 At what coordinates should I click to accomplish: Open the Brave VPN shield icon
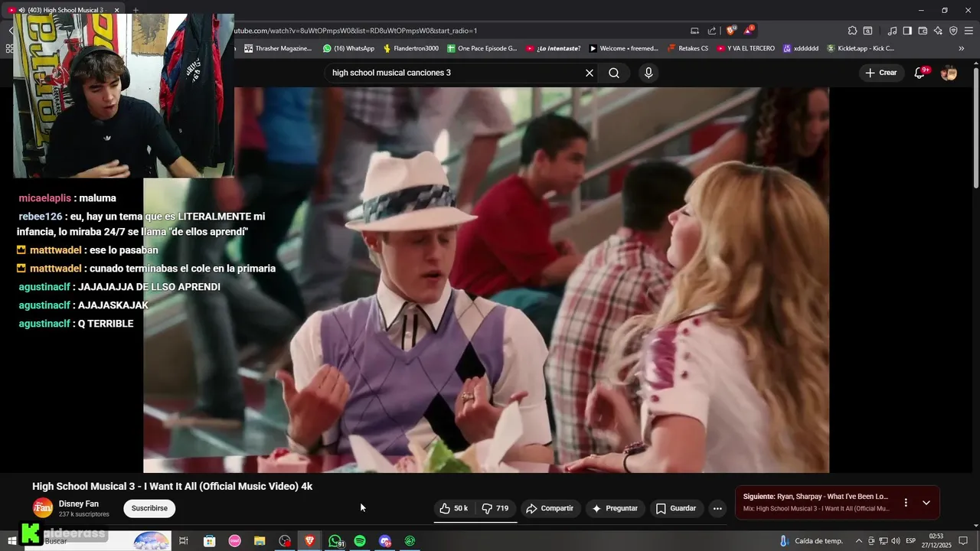coord(953,31)
